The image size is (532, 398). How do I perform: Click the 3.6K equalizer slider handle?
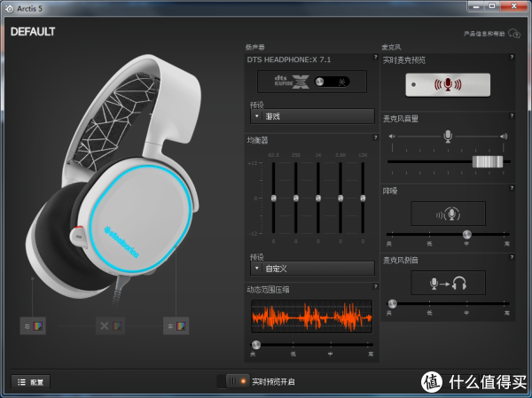(340, 199)
